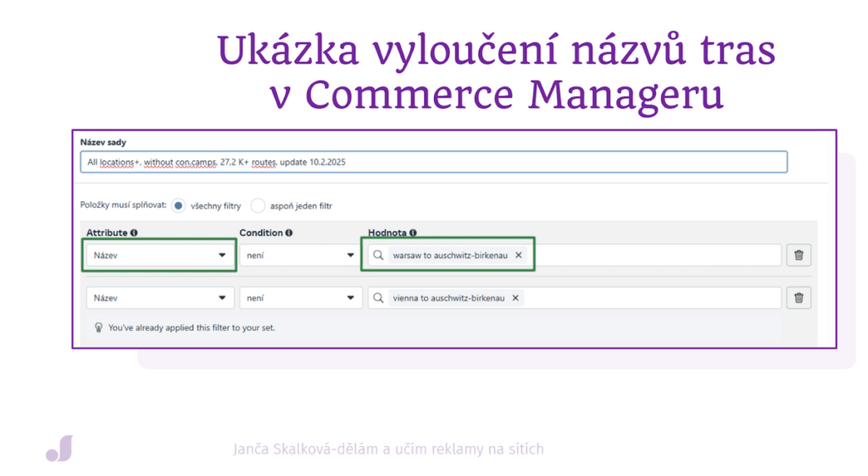Click the value field containing warsaw chip

pos(574,255)
